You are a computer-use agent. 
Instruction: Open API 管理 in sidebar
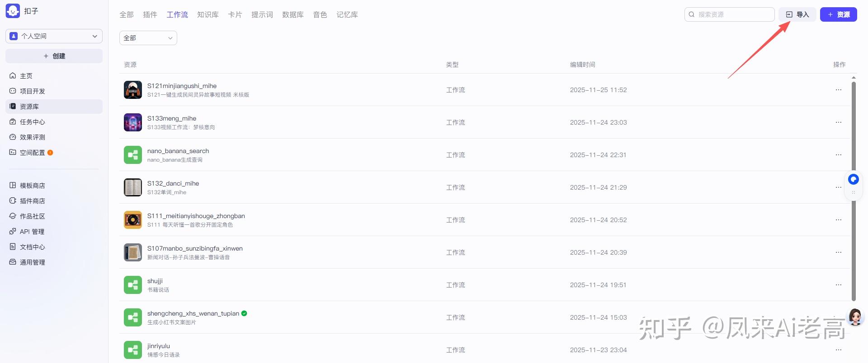coord(32,232)
